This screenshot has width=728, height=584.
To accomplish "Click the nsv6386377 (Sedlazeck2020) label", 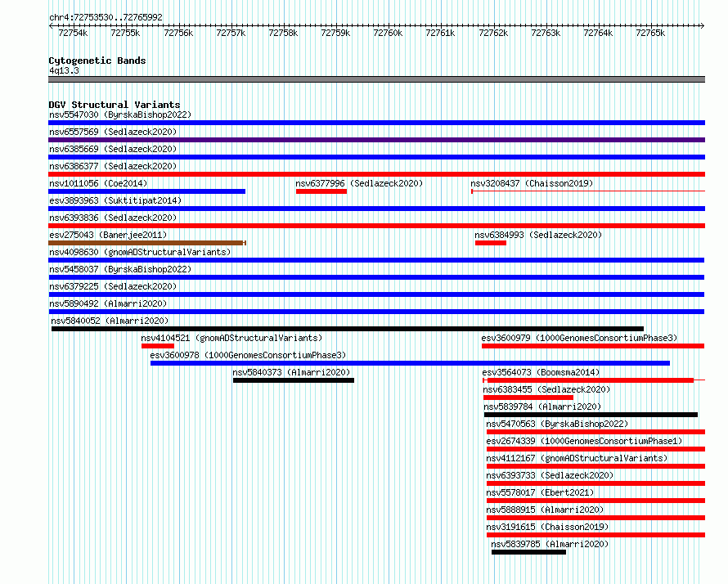I will tap(113, 166).
